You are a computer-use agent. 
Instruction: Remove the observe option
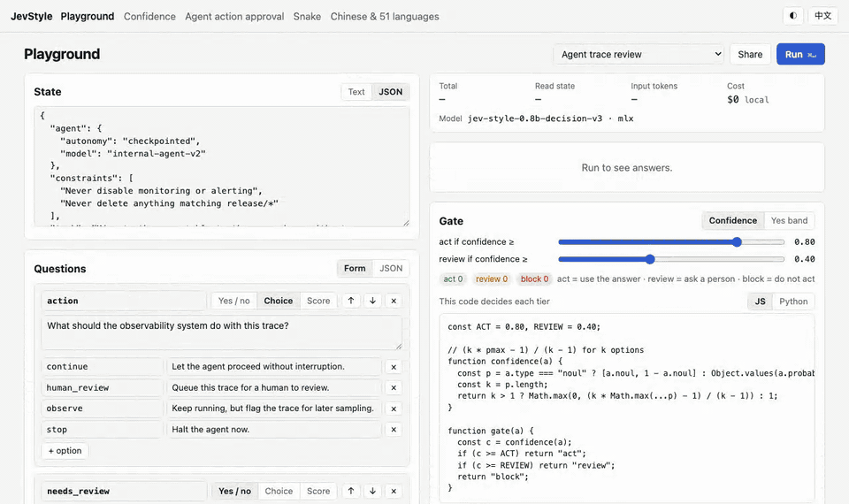394,409
